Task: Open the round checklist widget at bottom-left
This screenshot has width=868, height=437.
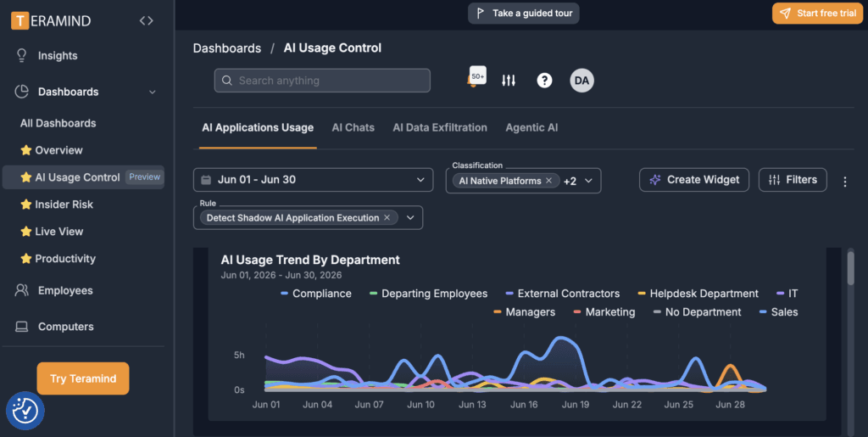Action: point(25,411)
